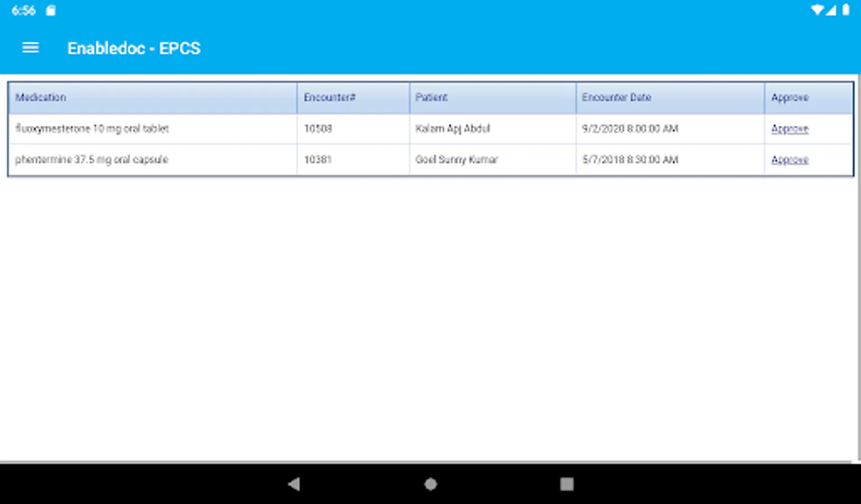Tap the battery status icon

(846, 10)
